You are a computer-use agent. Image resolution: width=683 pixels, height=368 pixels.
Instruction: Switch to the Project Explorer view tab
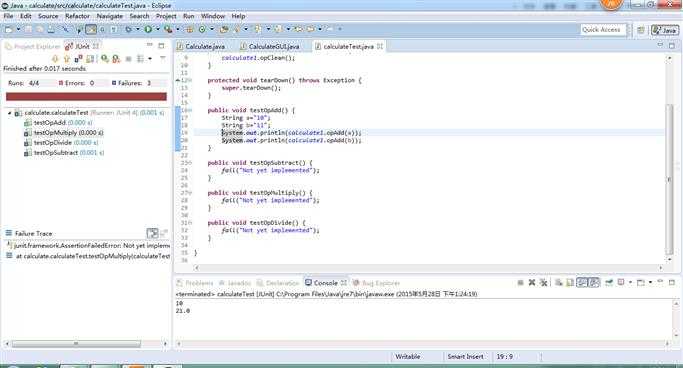pos(33,46)
